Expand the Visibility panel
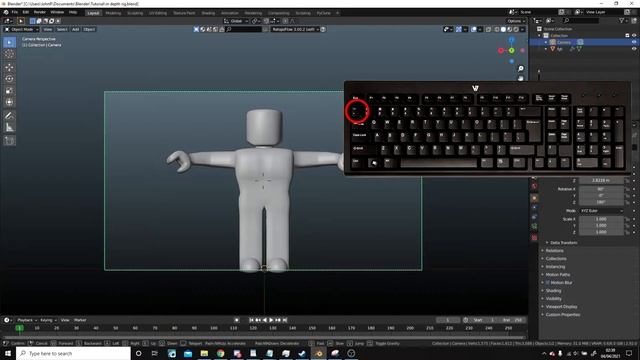The width and height of the screenshot is (640, 360). [x=553, y=298]
